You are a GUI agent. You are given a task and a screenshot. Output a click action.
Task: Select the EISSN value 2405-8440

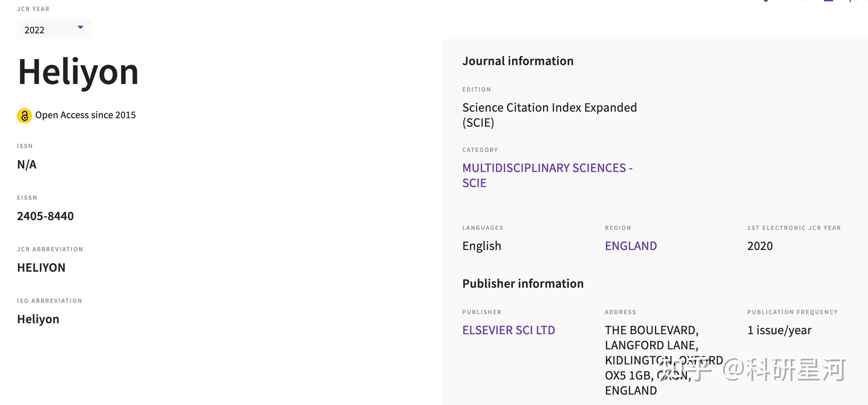(45, 216)
